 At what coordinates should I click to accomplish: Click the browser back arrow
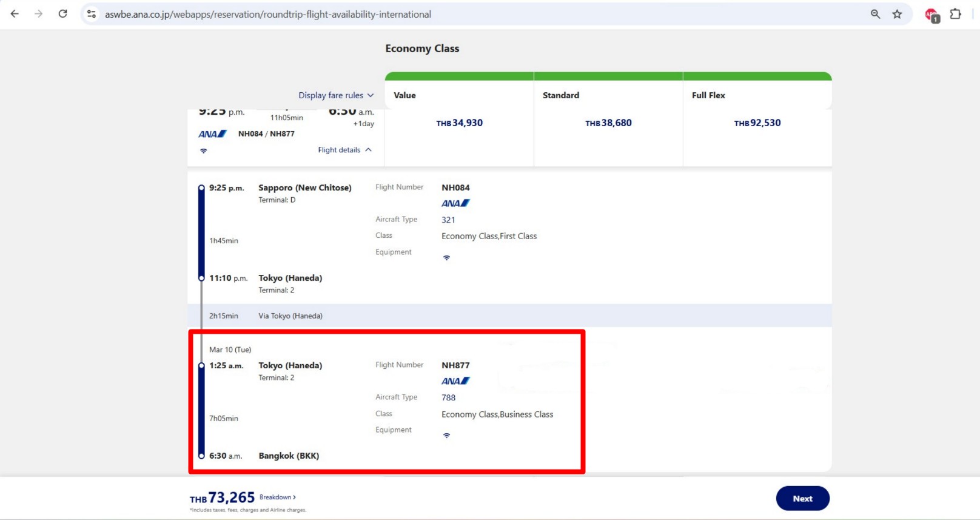pos(15,14)
